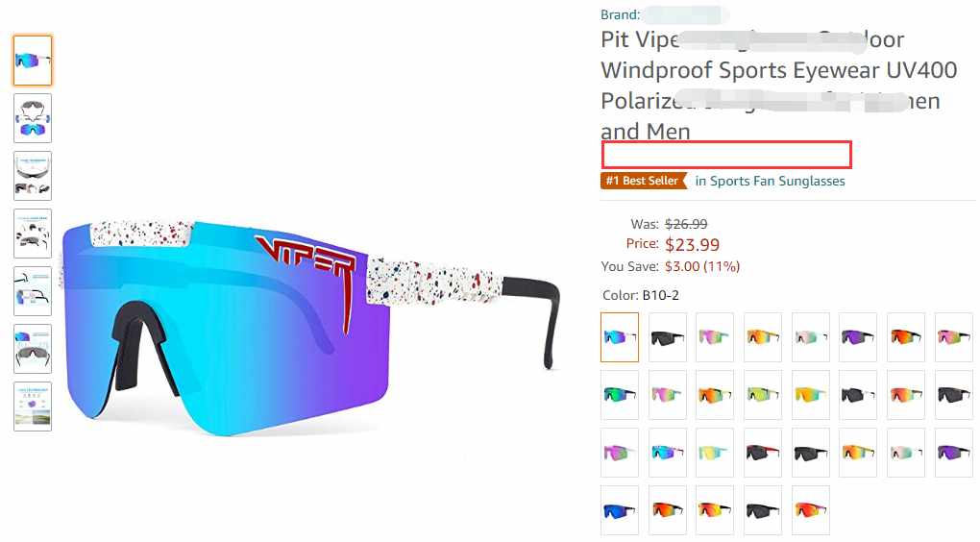
Task: Choose the green lens sunglasses color option
Action: pos(620,394)
